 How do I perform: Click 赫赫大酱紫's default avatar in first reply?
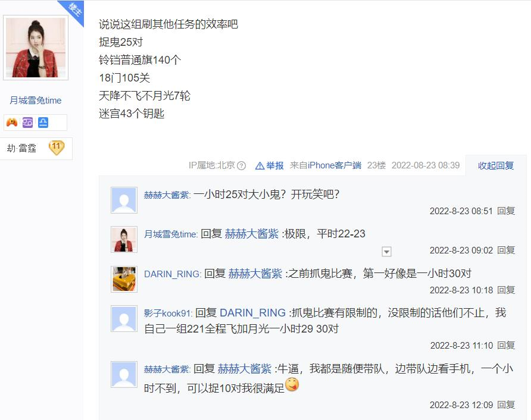click(x=124, y=200)
